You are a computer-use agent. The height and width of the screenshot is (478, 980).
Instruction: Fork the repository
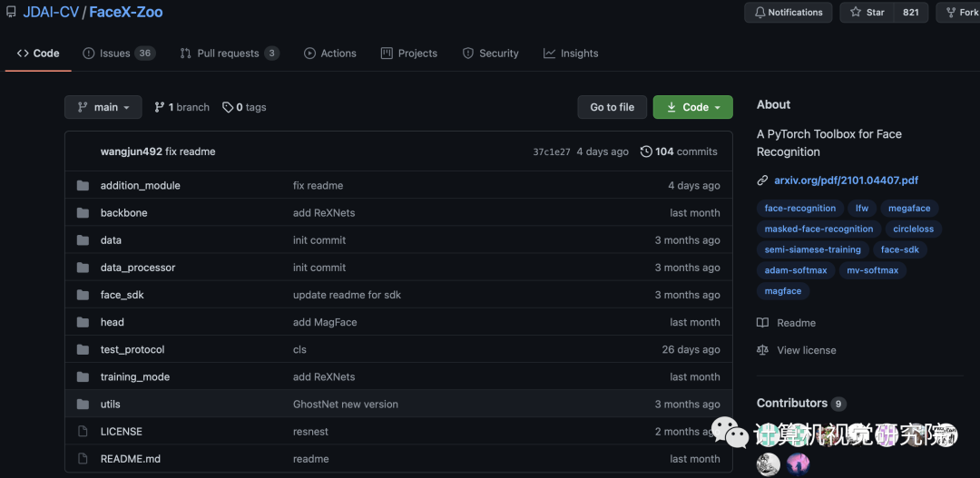click(x=961, y=13)
